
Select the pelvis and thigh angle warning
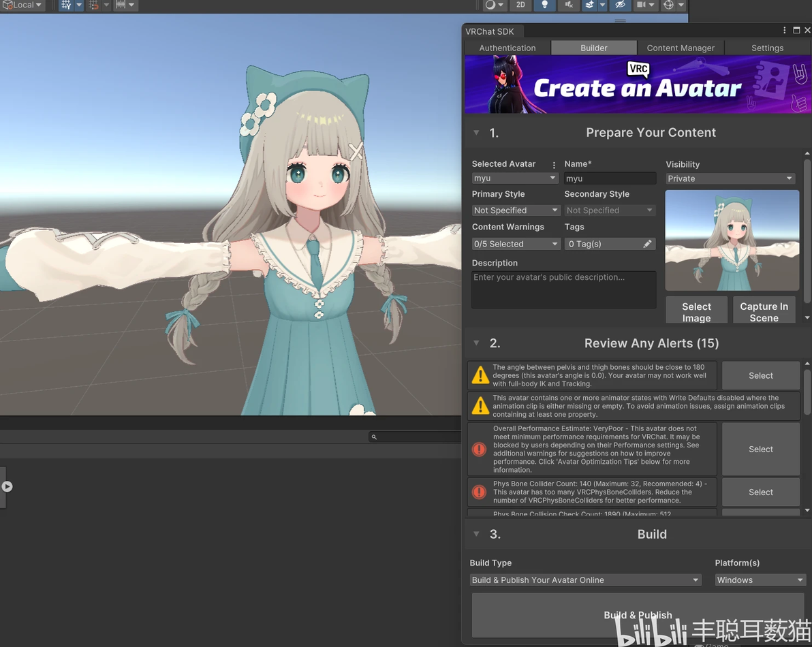(x=760, y=376)
